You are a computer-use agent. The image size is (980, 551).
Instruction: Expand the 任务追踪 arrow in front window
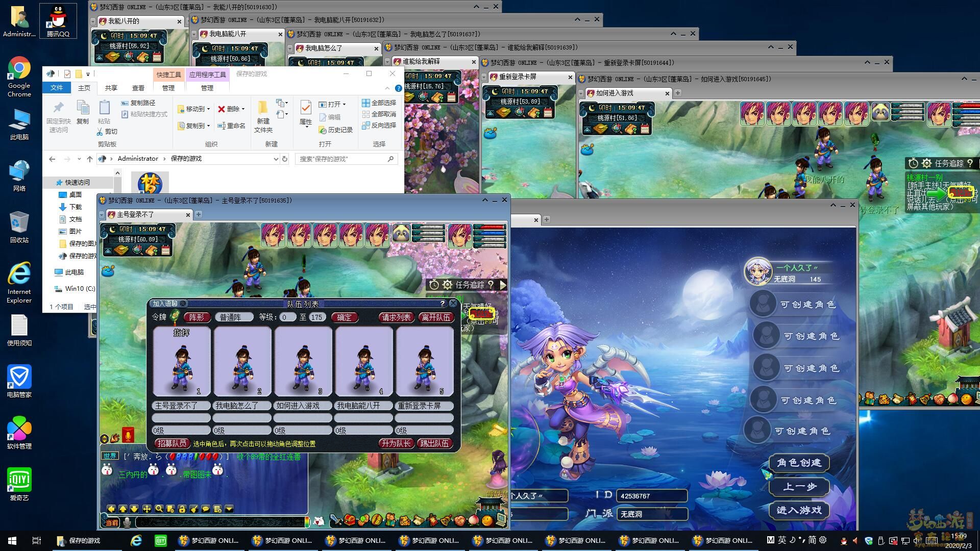point(503,285)
